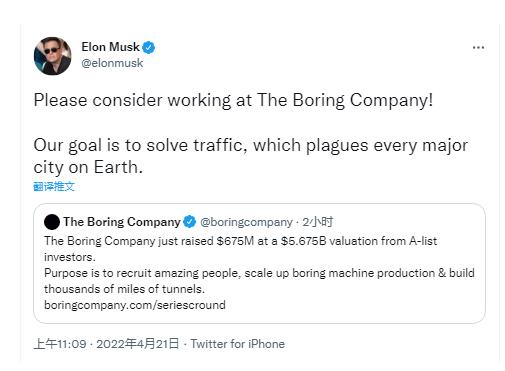Open Elon Musk's profile picture

(x=52, y=56)
